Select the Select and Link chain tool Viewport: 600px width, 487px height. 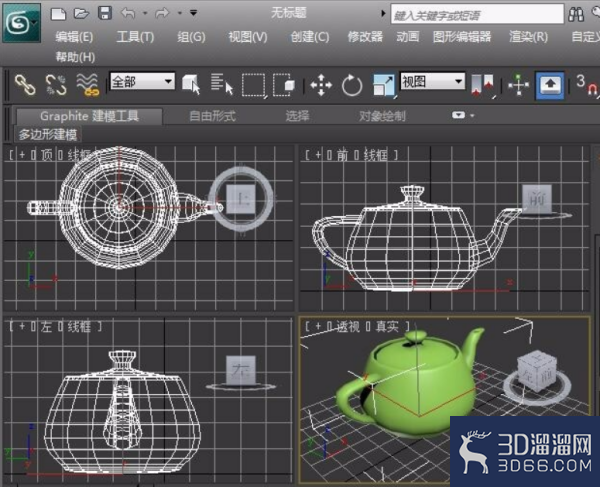click(x=25, y=85)
